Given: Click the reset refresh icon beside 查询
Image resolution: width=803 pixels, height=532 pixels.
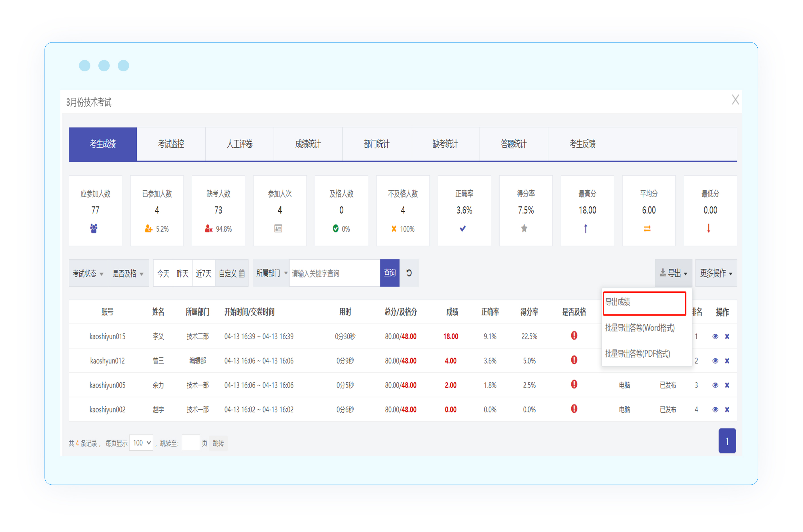Looking at the screenshot, I should point(409,273).
